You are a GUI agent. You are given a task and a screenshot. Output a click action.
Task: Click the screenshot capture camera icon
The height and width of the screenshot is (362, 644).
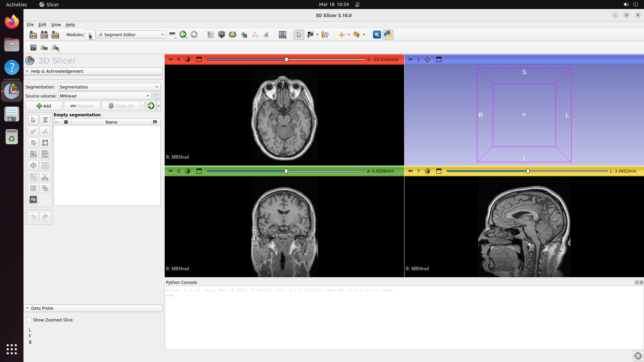pyautogui.click(x=33, y=48)
